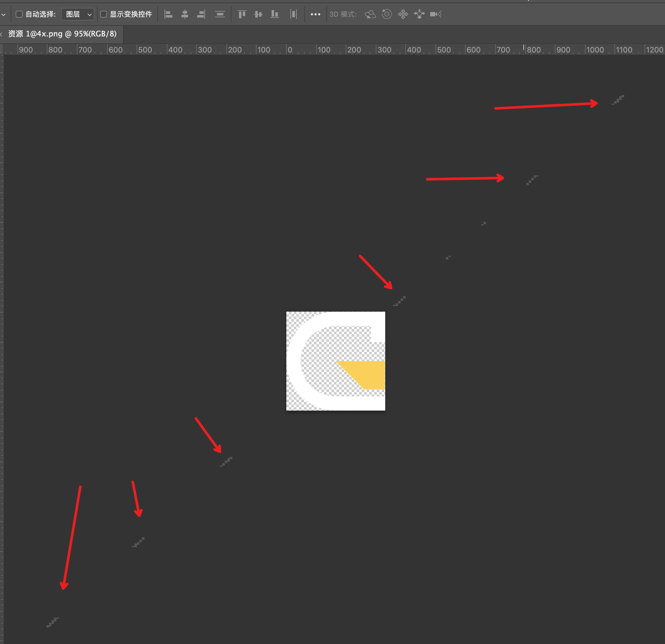
Task: Click align vertical centers icon
Action: 258,14
